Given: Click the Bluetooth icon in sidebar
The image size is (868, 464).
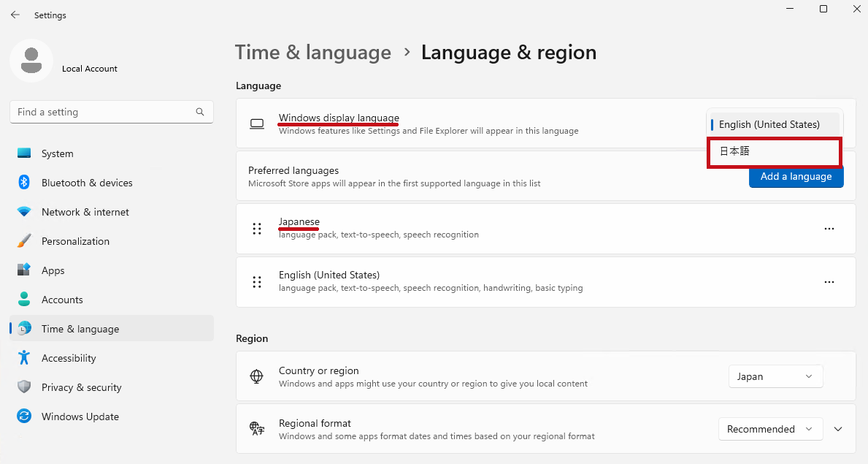Looking at the screenshot, I should [x=24, y=183].
